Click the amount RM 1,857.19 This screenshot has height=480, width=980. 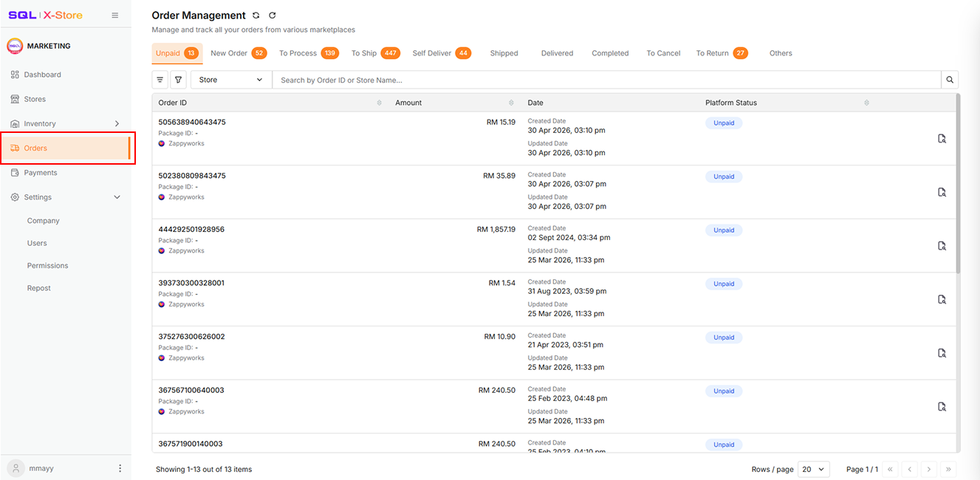[496, 230]
